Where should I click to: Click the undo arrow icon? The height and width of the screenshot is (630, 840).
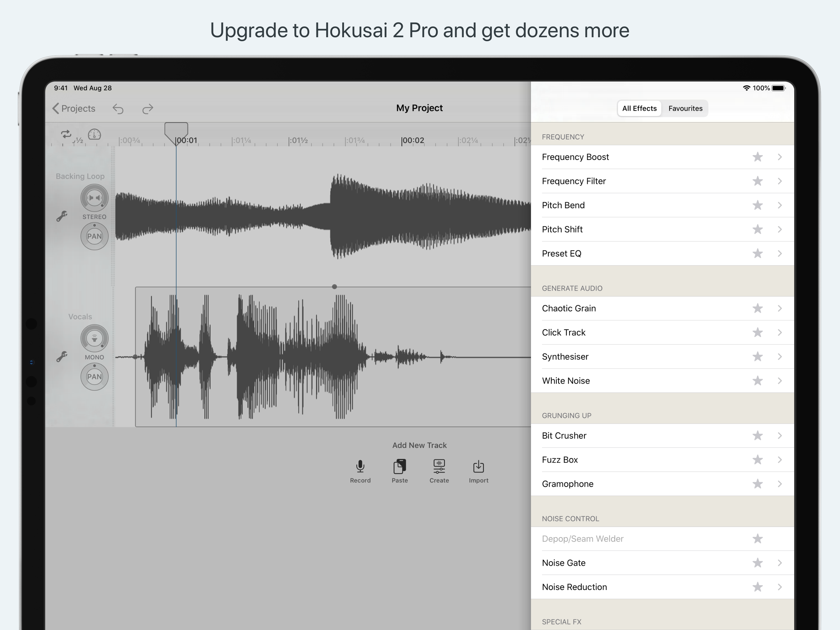[118, 110]
